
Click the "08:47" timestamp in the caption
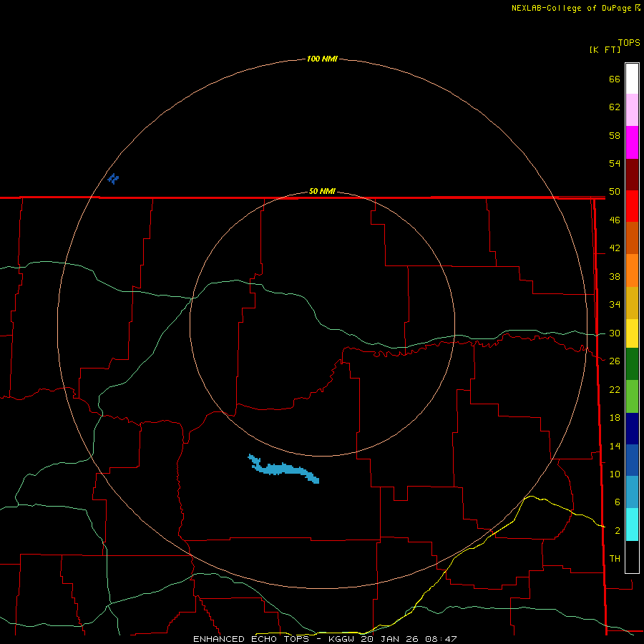tap(441, 639)
